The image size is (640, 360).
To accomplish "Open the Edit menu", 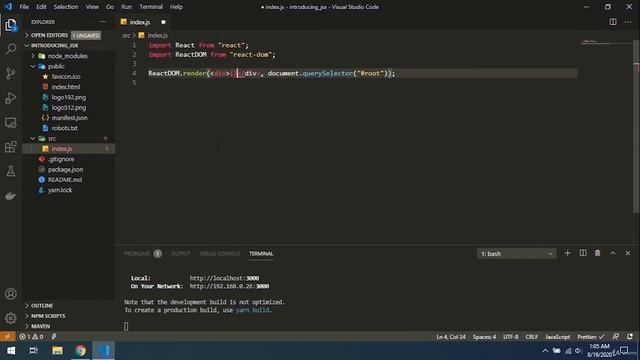I will point(41,7).
